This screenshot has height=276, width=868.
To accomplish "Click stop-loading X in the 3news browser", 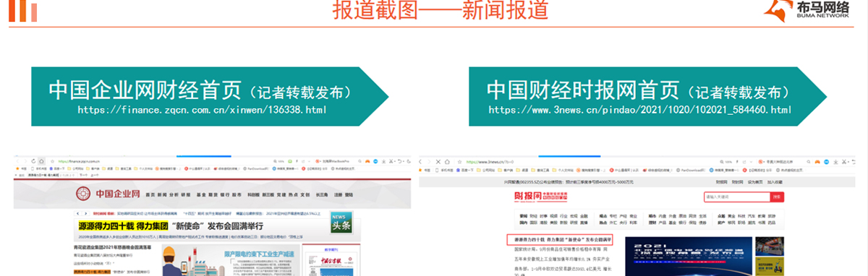I will (x=438, y=162).
